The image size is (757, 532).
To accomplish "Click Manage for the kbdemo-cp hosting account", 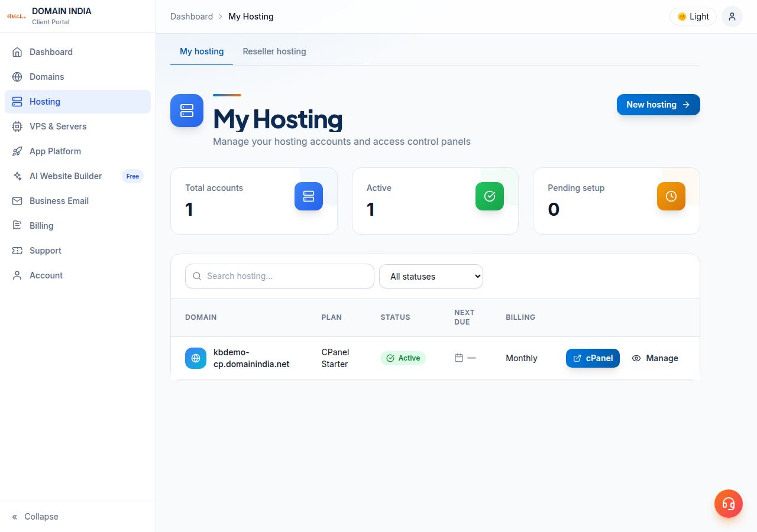I will tap(655, 358).
